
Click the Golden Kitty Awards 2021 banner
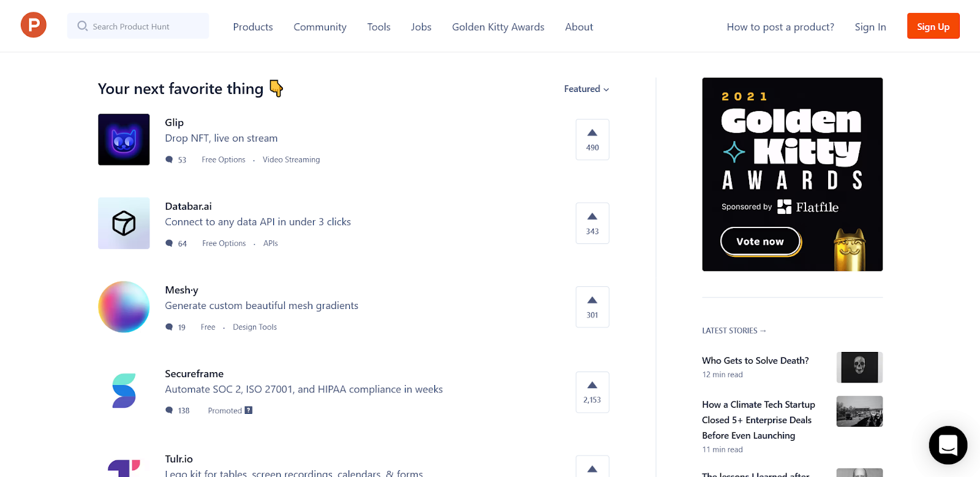click(793, 174)
